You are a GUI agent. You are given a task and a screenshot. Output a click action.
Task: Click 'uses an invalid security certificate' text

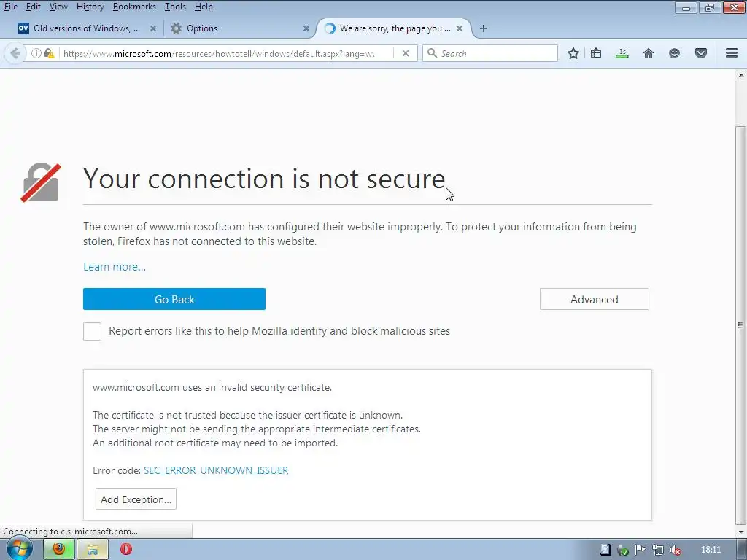pos(257,388)
